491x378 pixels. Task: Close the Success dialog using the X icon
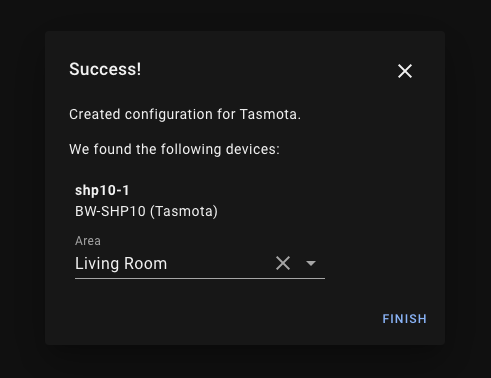click(405, 71)
